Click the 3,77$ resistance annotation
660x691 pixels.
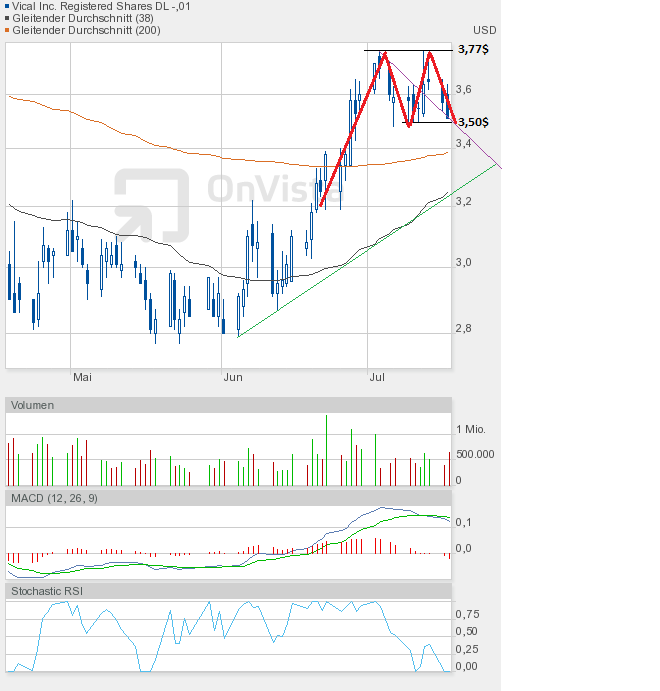click(x=473, y=49)
